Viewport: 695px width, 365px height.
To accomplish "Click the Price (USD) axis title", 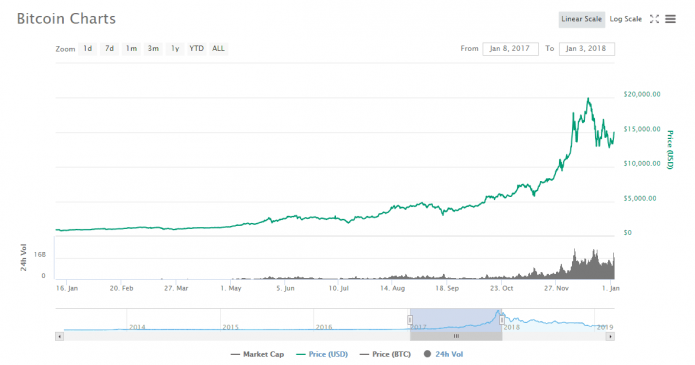I will (670, 150).
